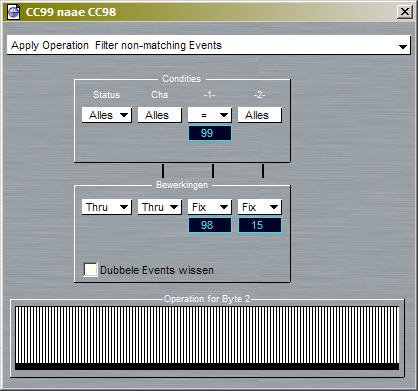Close the CC99 naae CC98 window
Image resolution: width=418 pixels, height=391 pixels.
405,12
